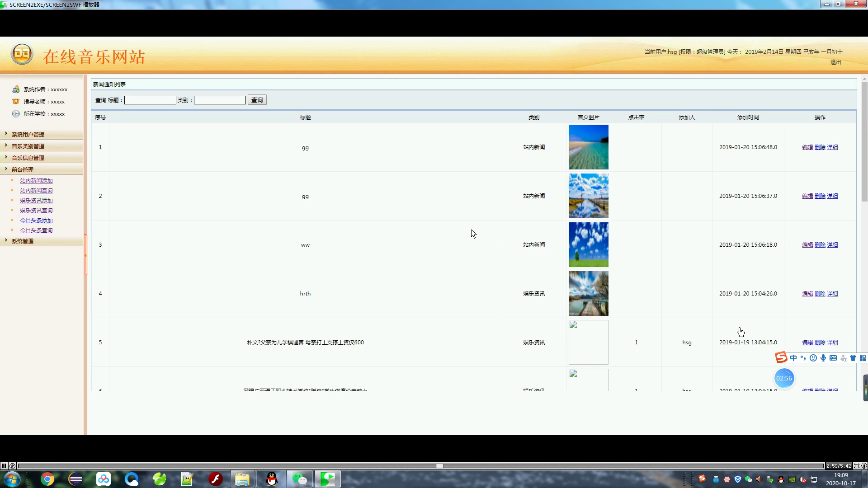Click lake reflection thumbnail in row 2

(x=588, y=196)
